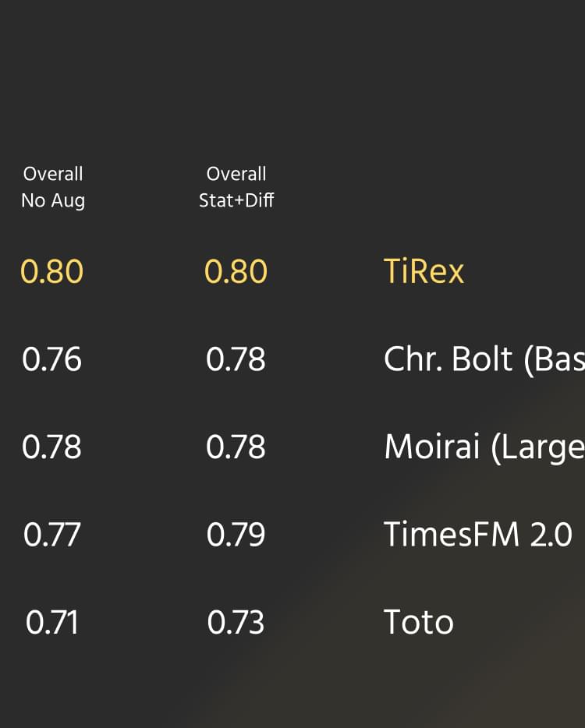This screenshot has height=728, width=585.
Task: Select Moirai's 0.78 No Aug score
Action: tap(51, 447)
